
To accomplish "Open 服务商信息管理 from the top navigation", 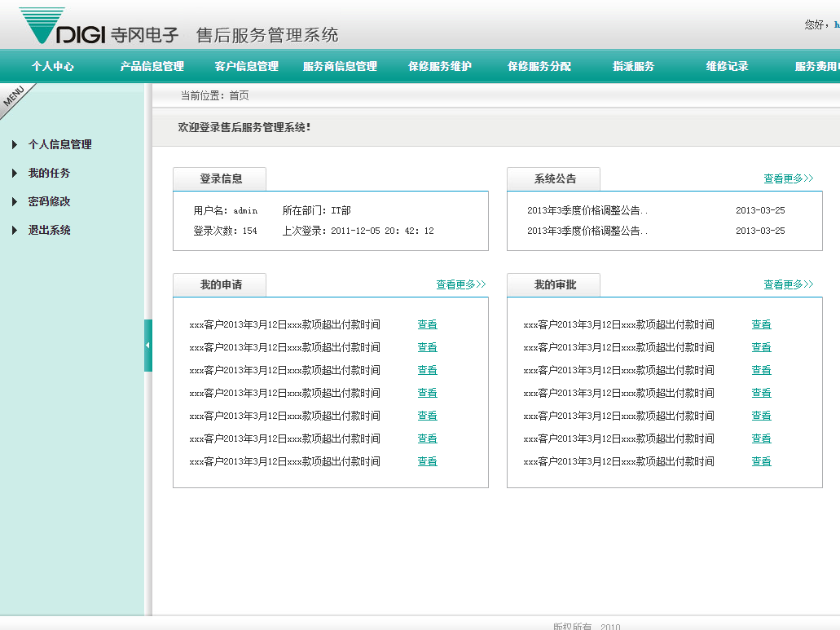I will (341, 67).
